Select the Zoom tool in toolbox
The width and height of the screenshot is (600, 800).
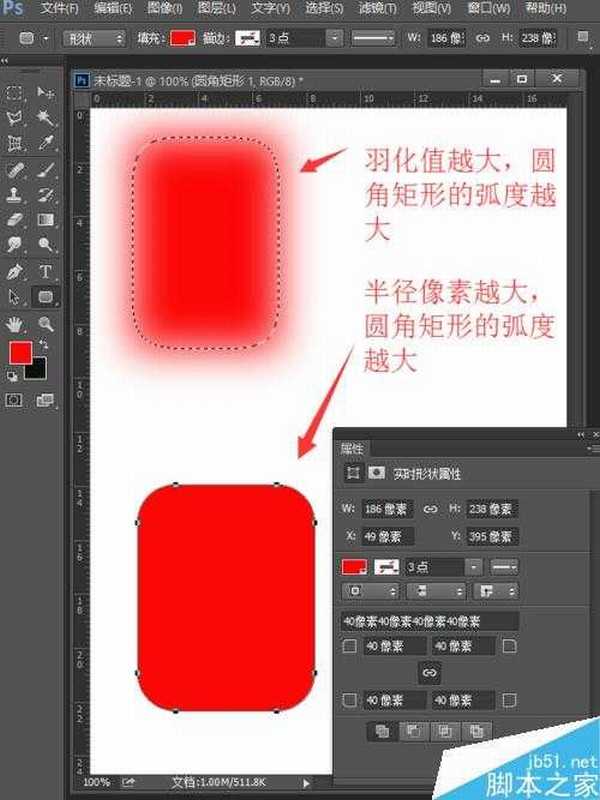[46, 323]
